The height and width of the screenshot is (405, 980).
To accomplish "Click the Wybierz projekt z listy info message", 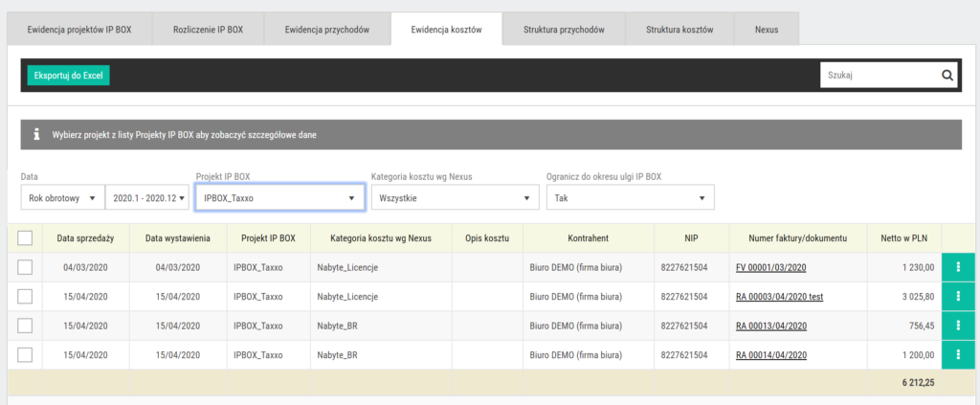I will click(185, 134).
